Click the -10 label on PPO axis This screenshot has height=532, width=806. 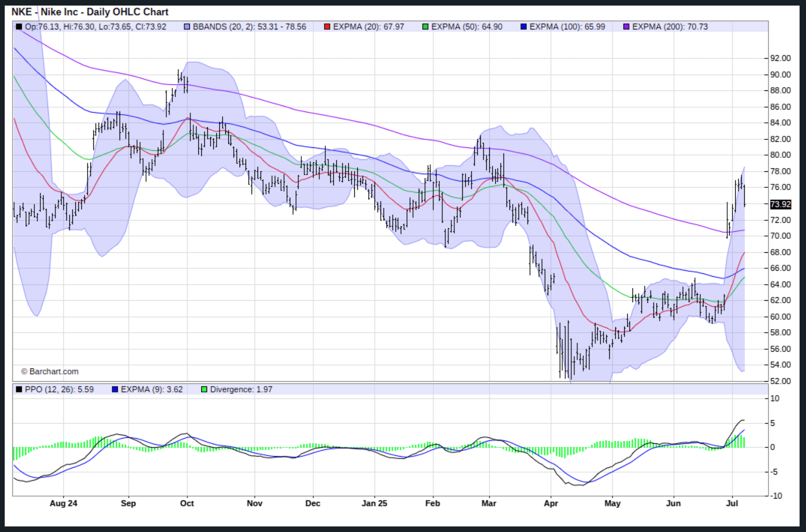[776, 496]
